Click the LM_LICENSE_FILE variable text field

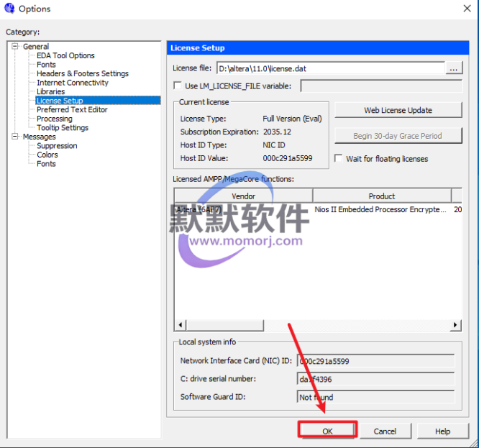pyautogui.click(x=381, y=86)
